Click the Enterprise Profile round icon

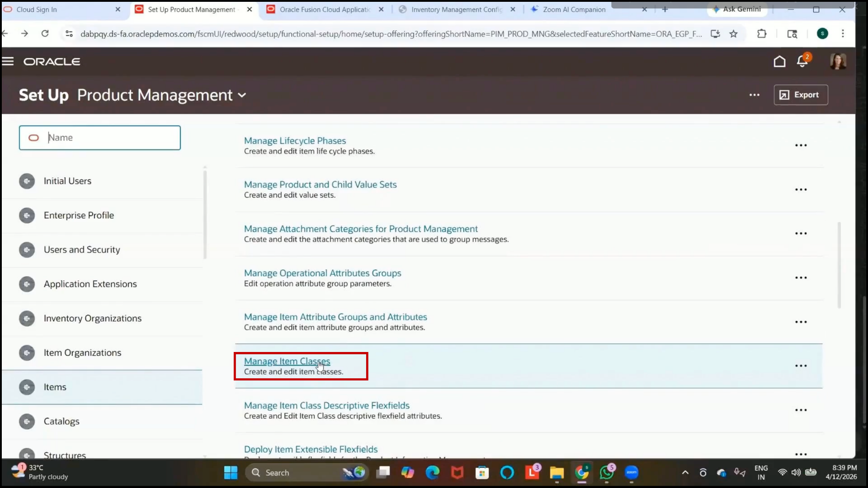27,216
